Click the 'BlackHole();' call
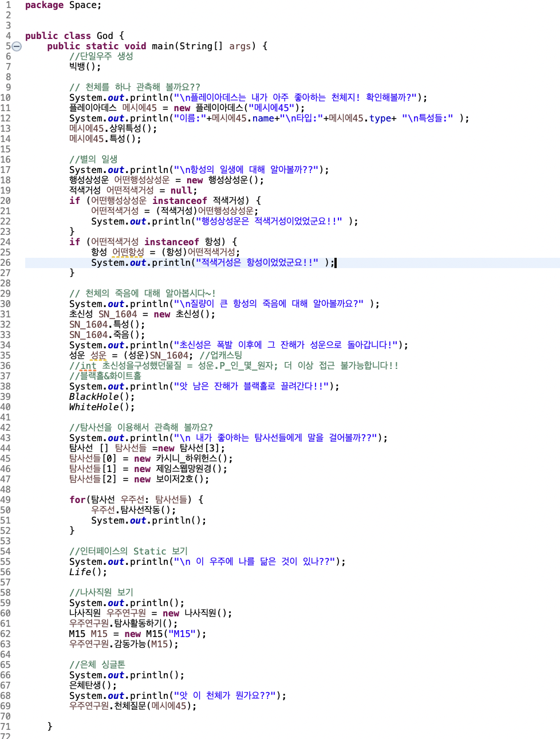Viewport: 560px width, 739px height. coord(102,397)
